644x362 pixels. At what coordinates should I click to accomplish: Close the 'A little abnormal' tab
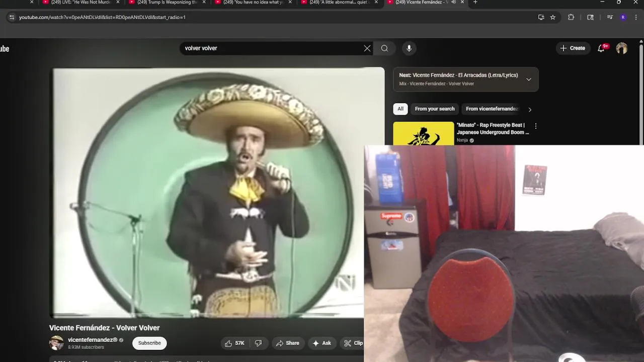pyautogui.click(x=376, y=2)
